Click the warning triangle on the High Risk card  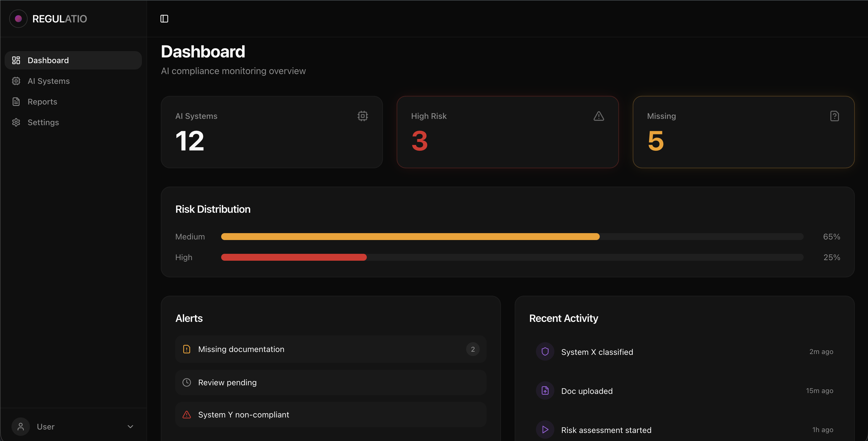[x=599, y=116]
